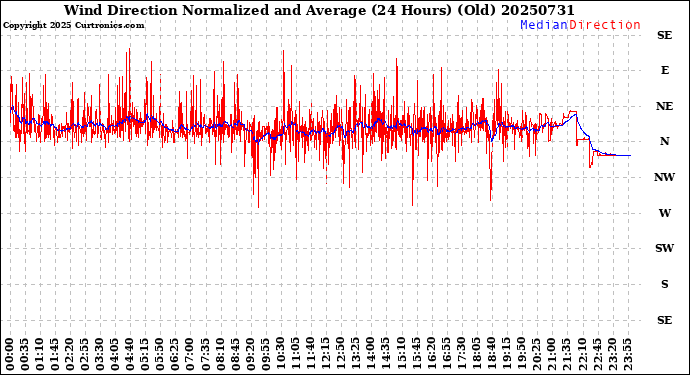This screenshot has width=690, height=375.
Task: Click the 07:00 time label
Action: coord(191,354)
